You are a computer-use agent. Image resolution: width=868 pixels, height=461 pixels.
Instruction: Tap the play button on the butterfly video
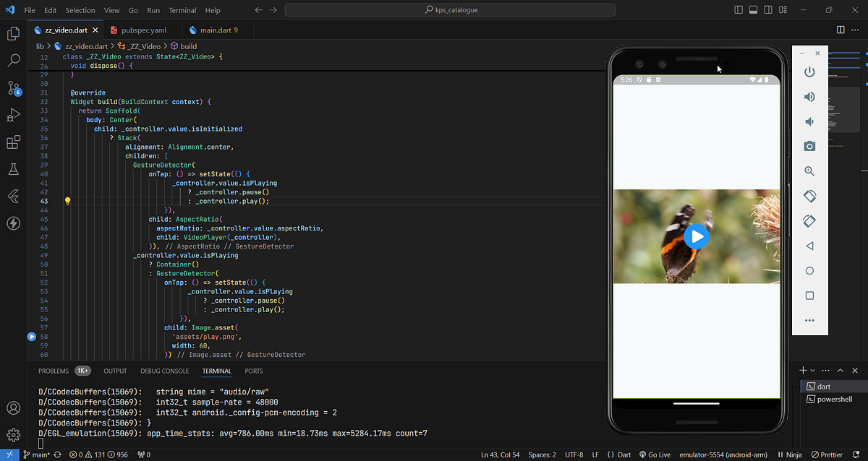click(x=696, y=236)
